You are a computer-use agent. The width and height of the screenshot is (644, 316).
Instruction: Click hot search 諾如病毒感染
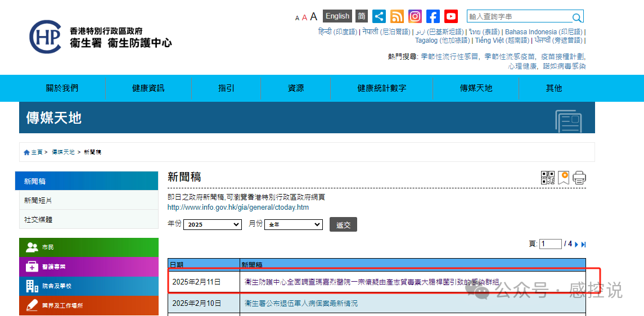click(x=564, y=66)
